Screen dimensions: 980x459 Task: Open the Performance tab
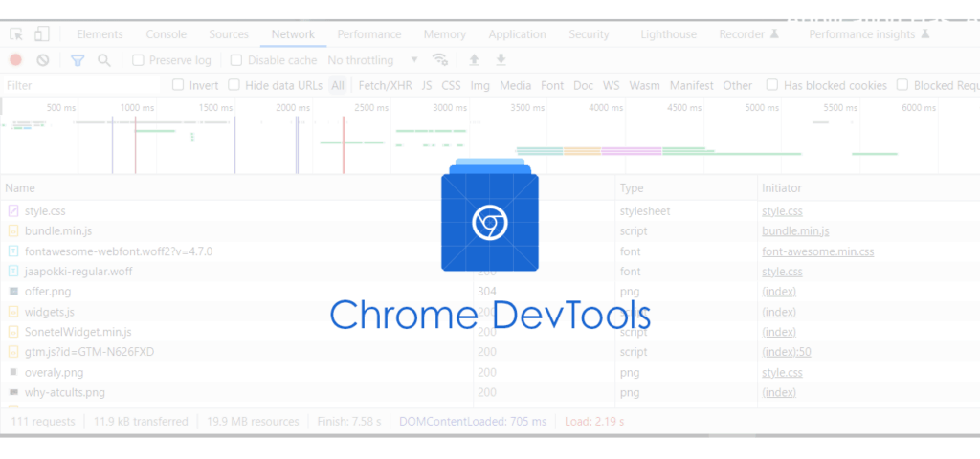(x=369, y=34)
